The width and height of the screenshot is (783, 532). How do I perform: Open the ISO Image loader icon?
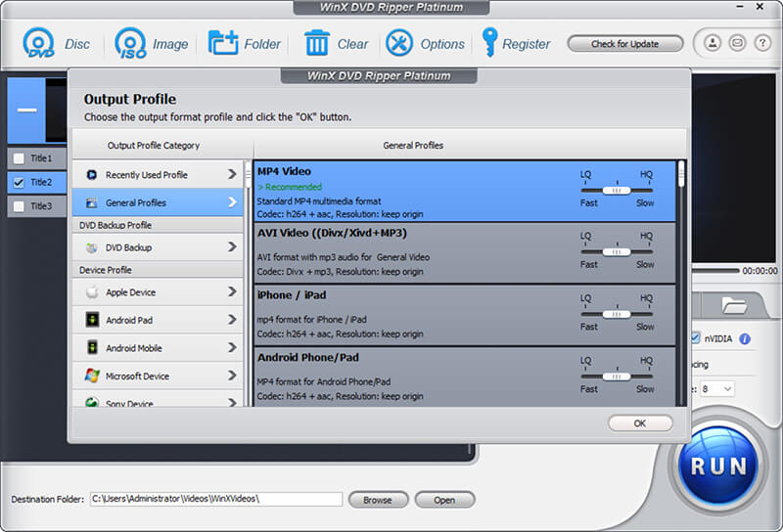click(x=130, y=43)
